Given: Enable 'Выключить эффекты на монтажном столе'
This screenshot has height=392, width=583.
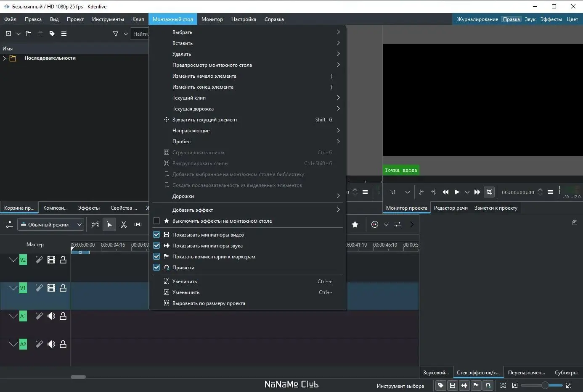Looking at the screenshot, I should (x=156, y=221).
